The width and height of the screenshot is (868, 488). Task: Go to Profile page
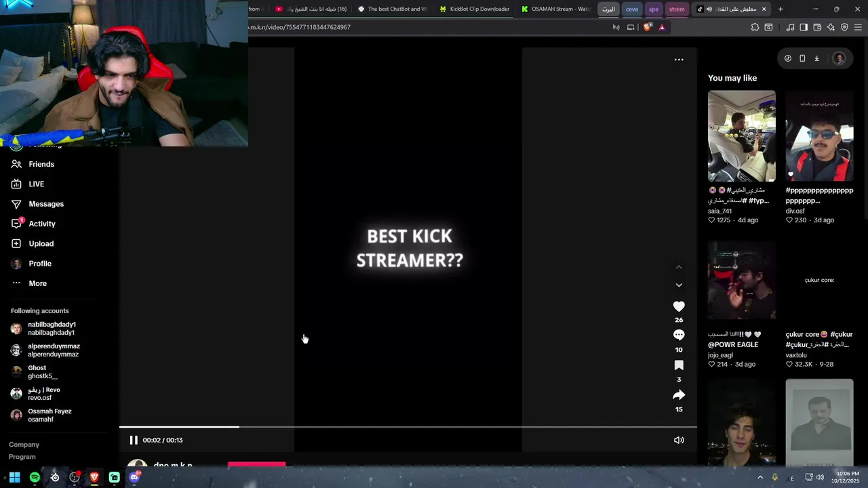point(31,264)
